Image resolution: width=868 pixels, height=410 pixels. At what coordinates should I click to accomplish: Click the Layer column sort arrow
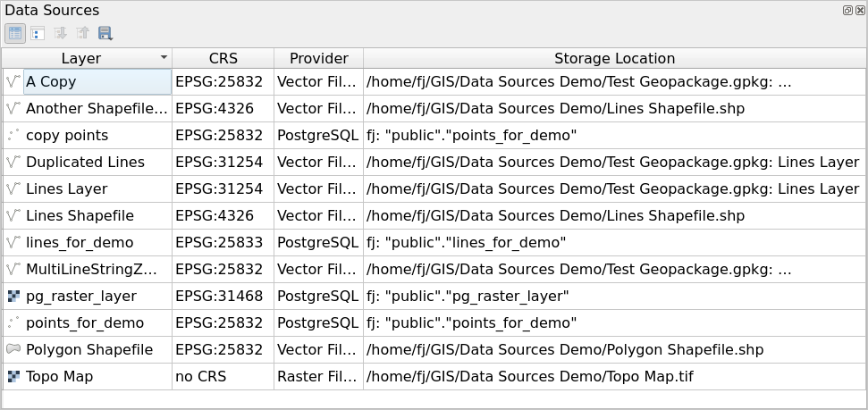[x=164, y=57]
